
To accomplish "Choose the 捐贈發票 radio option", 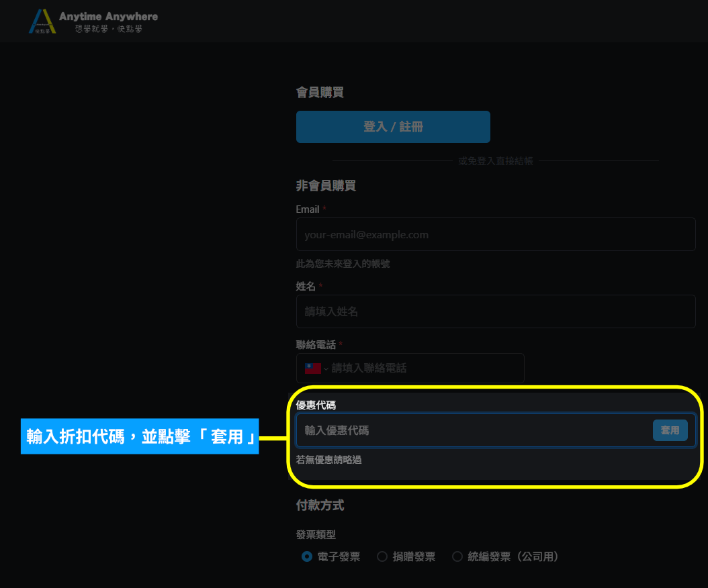I will coord(382,556).
